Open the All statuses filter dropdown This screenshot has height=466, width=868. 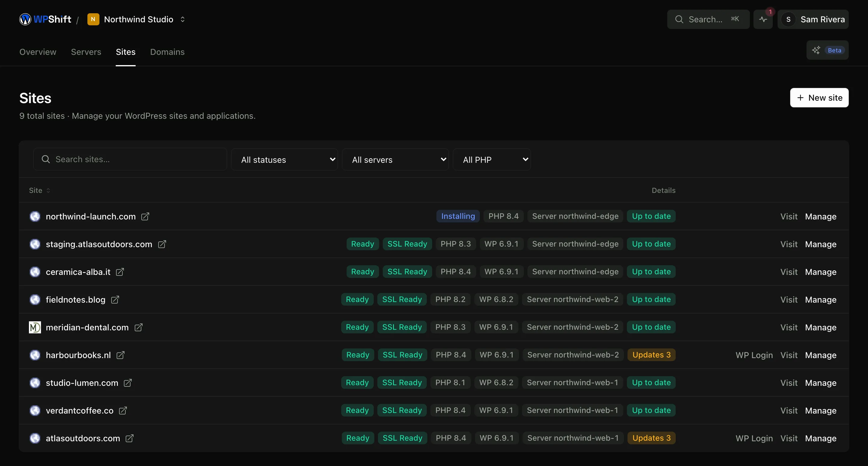(x=285, y=159)
